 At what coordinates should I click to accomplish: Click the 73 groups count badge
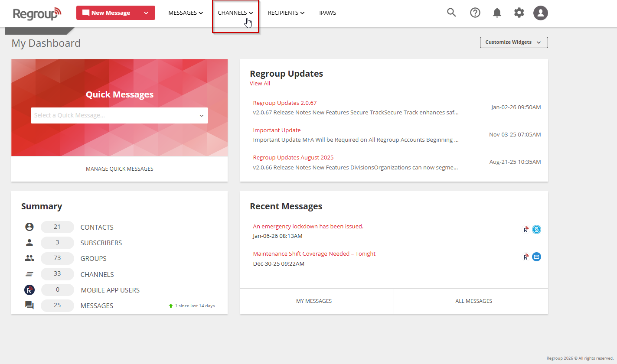(57, 258)
